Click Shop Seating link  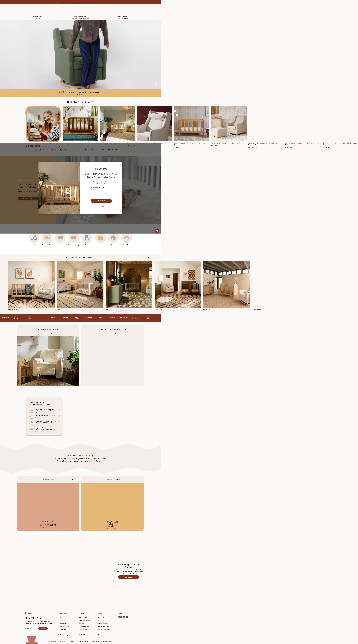[x=48, y=333]
